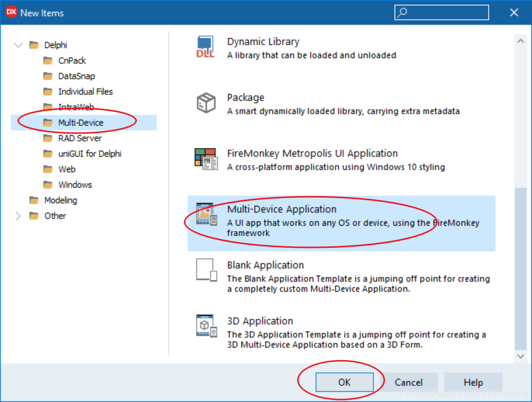Click 'The Blank Application Template' description
The width and height of the screenshot is (532, 402).
tap(359, 284)
